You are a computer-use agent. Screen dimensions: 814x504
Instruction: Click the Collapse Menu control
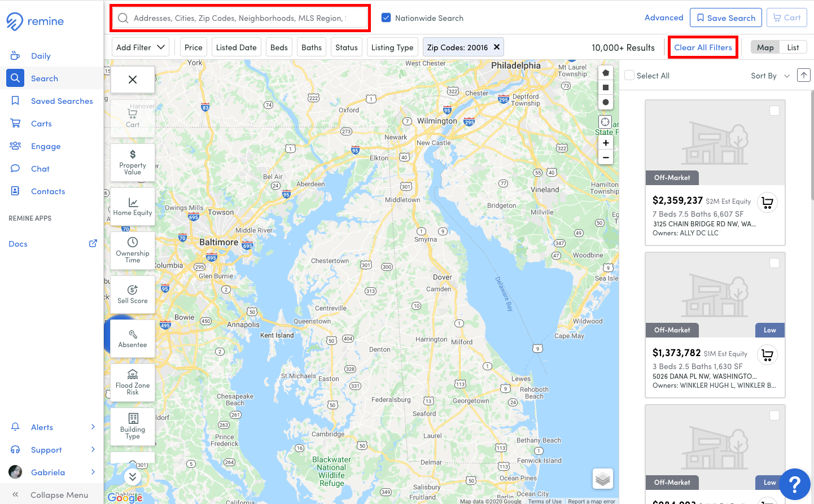pyautogui.click(x=52, y=495)
